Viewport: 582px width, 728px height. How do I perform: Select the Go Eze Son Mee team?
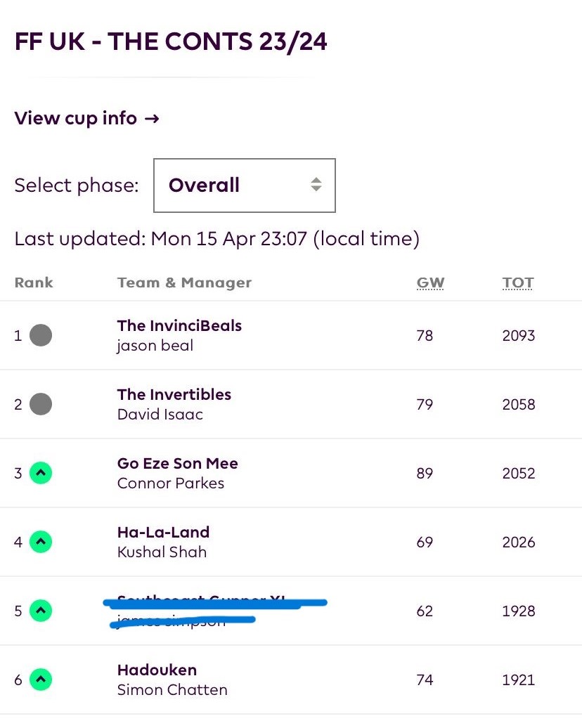177,464
